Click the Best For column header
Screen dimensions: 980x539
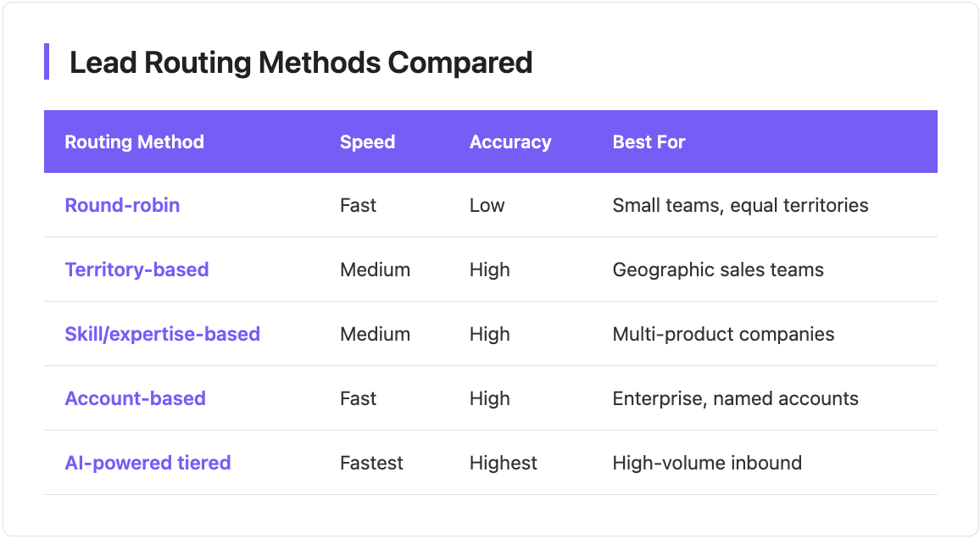(649, 142)
